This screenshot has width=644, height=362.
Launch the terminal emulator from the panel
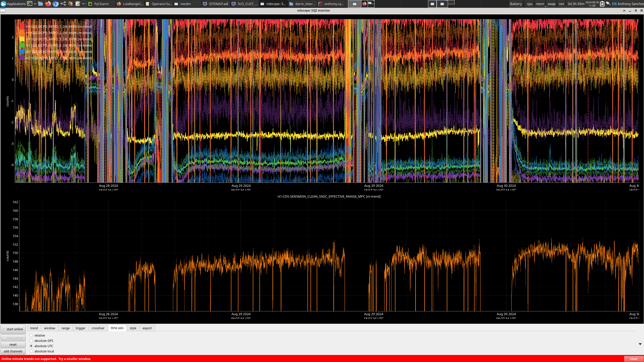30,4
